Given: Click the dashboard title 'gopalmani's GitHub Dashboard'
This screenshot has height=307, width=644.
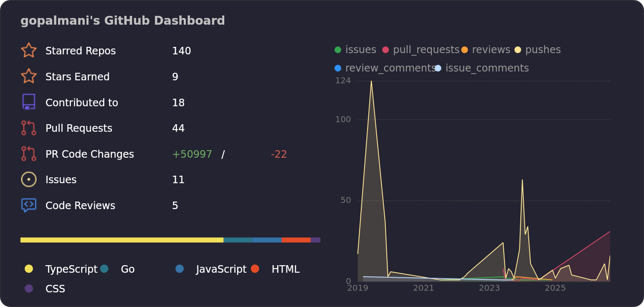Looking at the screenshot, I should pos(123,21).
